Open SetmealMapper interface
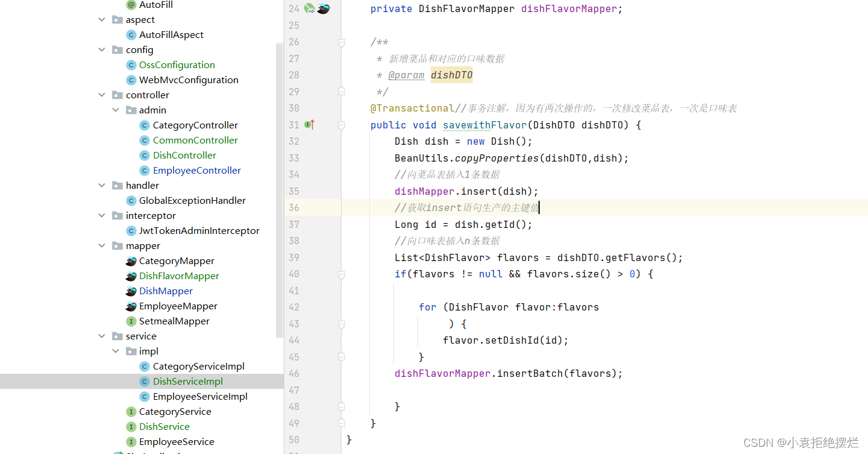 (x=174, y=321)
